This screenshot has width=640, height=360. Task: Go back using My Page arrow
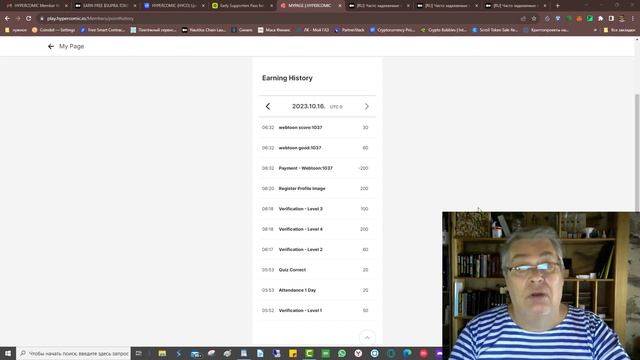pyautogui.click(x=51, y=47)
